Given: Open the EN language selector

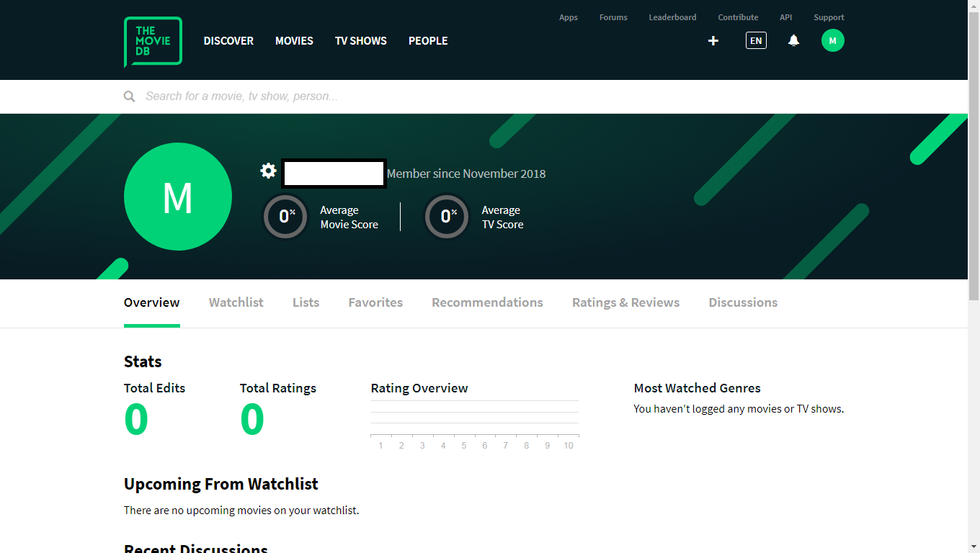Looking at the screenshot, I should (x=756, y=41).
